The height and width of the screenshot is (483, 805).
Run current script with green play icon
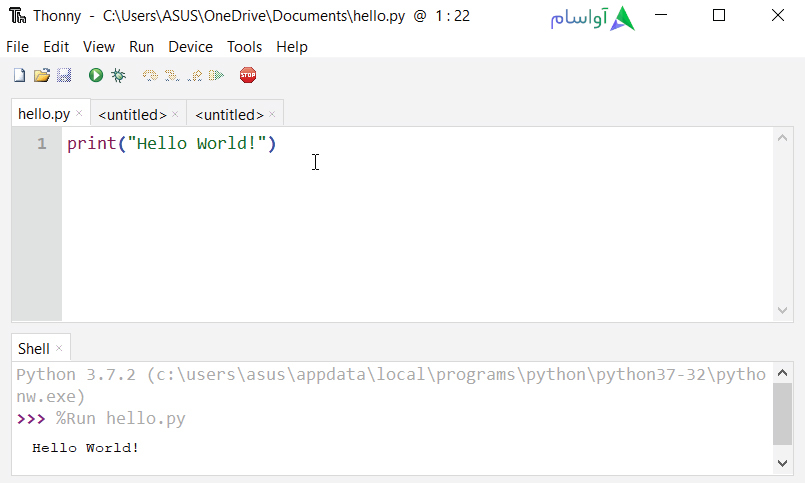[x=95, y=75]
